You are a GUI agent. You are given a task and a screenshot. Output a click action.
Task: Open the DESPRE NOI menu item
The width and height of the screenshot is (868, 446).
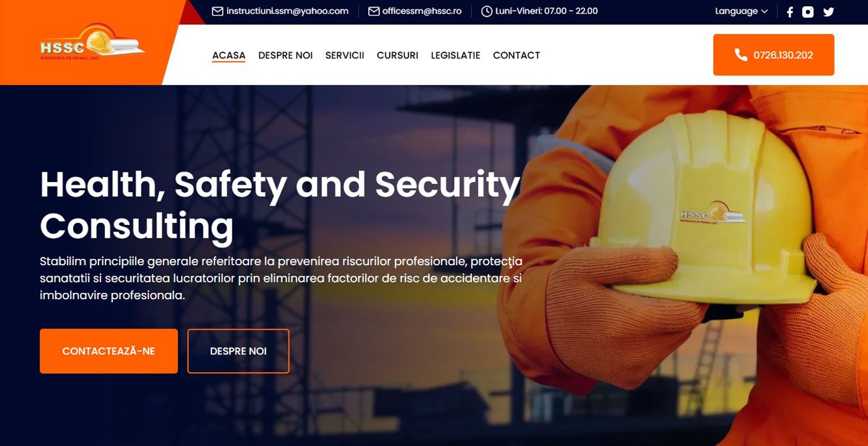(x=285, y=55)
